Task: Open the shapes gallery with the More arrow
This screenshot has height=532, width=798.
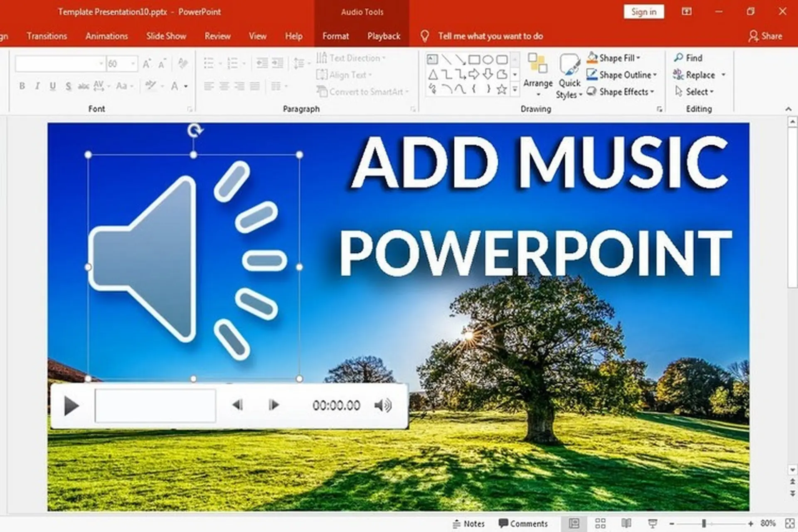Action: pos(515,89)
